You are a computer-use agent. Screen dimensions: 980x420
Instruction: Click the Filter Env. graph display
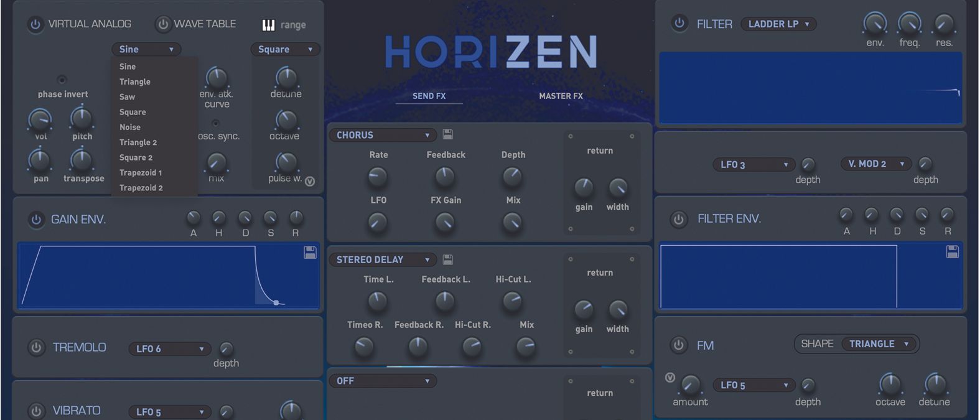click(811, 276)
